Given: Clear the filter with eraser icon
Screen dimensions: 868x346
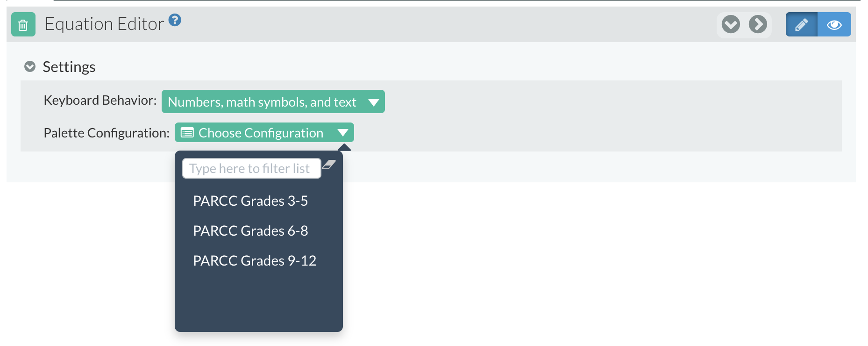Looking at the screenshot, I should tap(329, 165).
